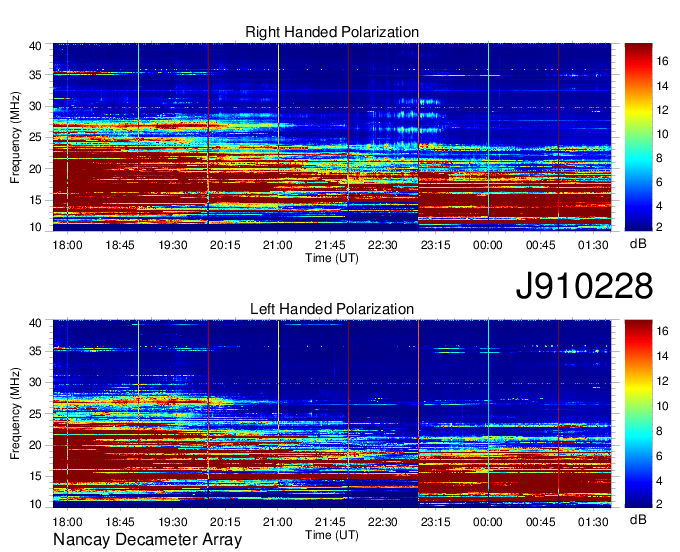Click the 16 dB tick on Right Handed colorbar
This screenshot has width=680, height=552.
pos(662,62)
